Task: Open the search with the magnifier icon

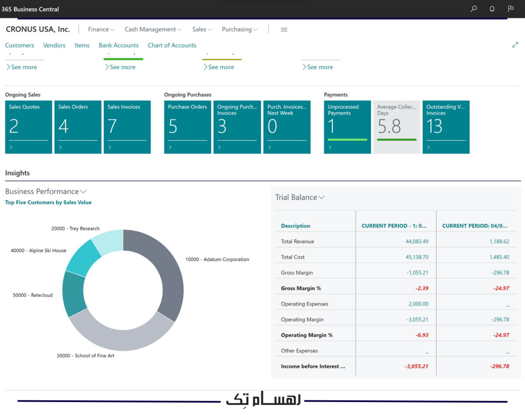Action: pyautogui.click(x=473, y=9)
